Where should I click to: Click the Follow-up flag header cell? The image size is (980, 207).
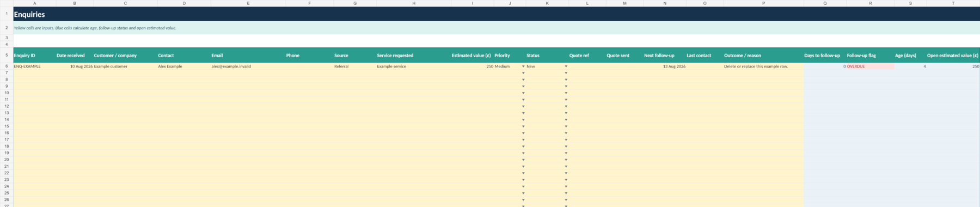[870, 55]
